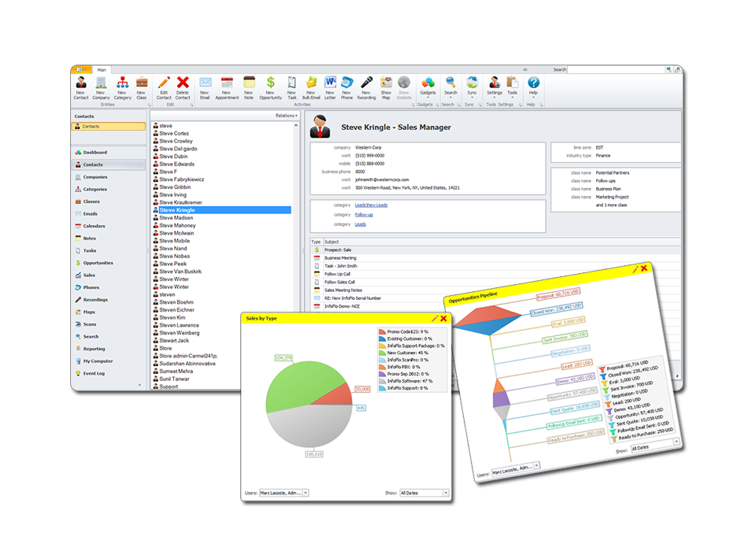Follow the Follow-up category link
The image size is (756, 551).
click(x=364, y=215)
